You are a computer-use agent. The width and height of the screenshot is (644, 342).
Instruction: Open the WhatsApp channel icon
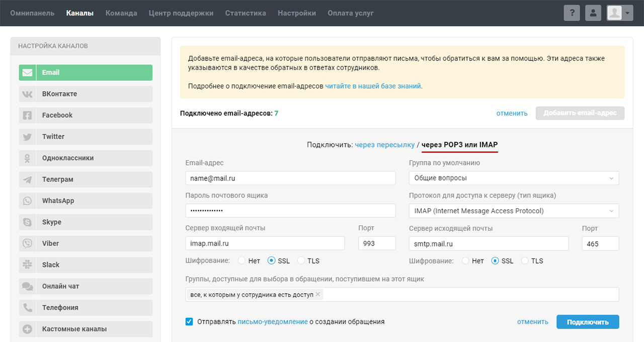27,201
